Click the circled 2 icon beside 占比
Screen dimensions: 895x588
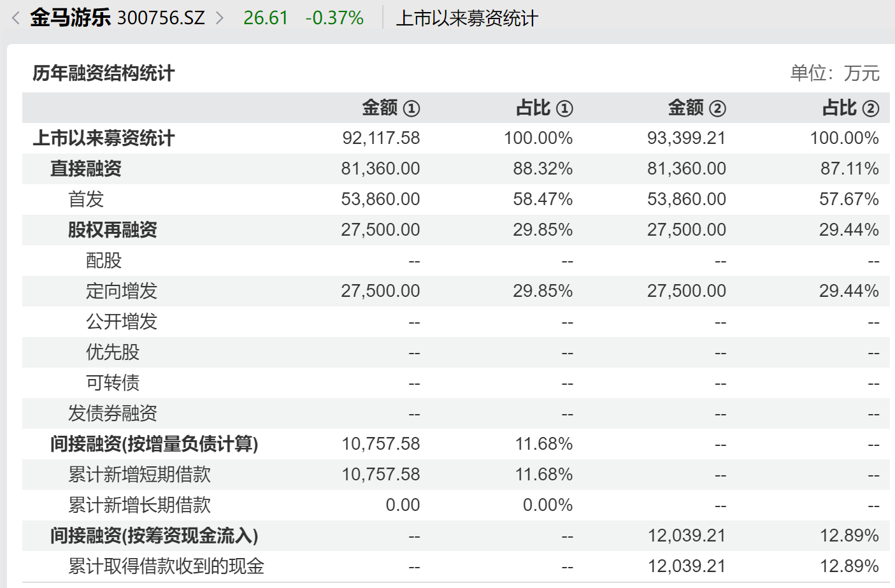[x=871, y=109]
